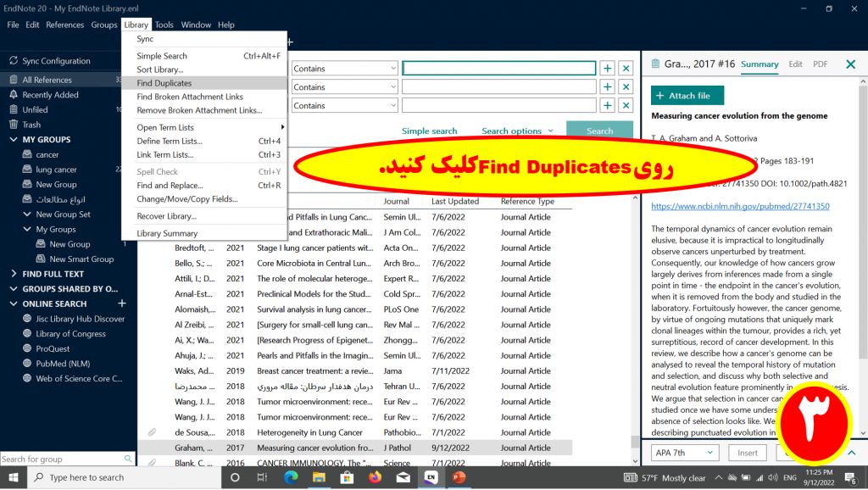
Task: Open PowerPoint from the taskbar
Action: pos(459,477)
